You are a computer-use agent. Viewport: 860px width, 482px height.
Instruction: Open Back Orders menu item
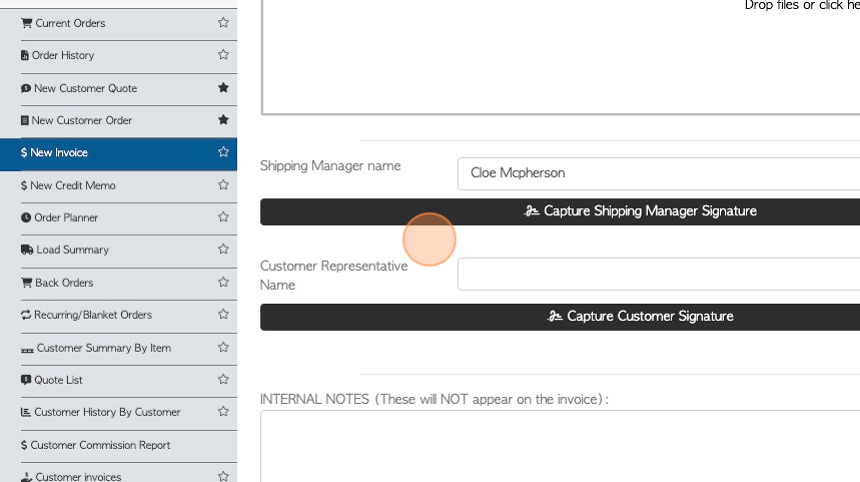tap(57, 282)
